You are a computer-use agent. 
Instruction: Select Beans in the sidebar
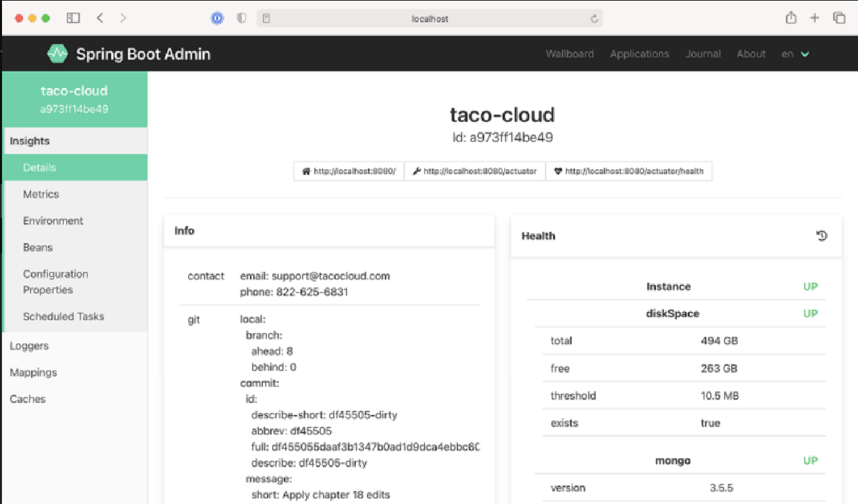coord(75,247)
